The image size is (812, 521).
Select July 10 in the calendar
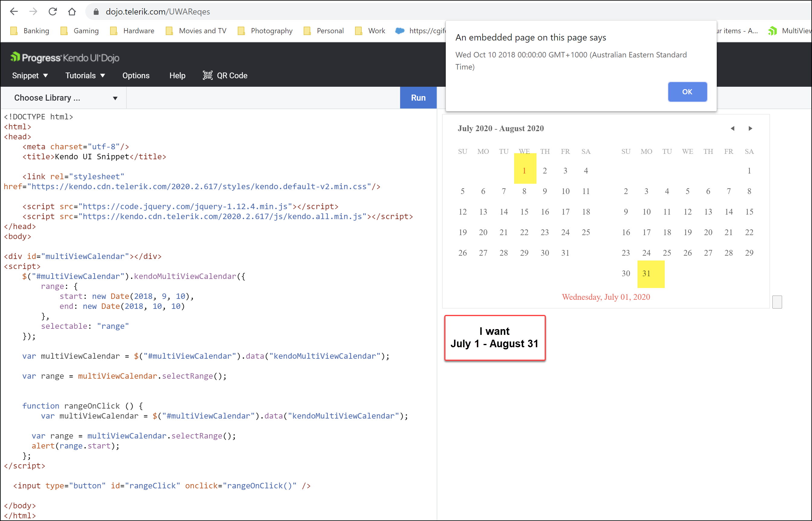point(566,192)
